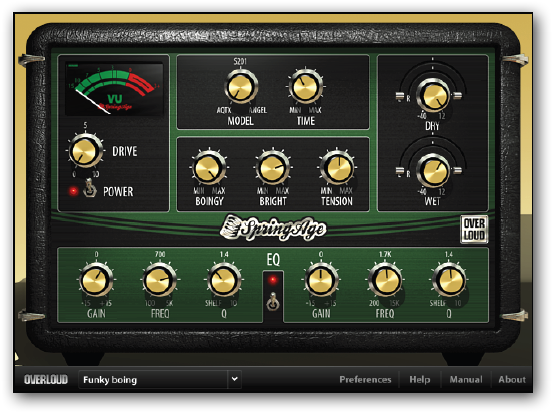Open the About dialog
553x413 pixels.
click(512, 379)
